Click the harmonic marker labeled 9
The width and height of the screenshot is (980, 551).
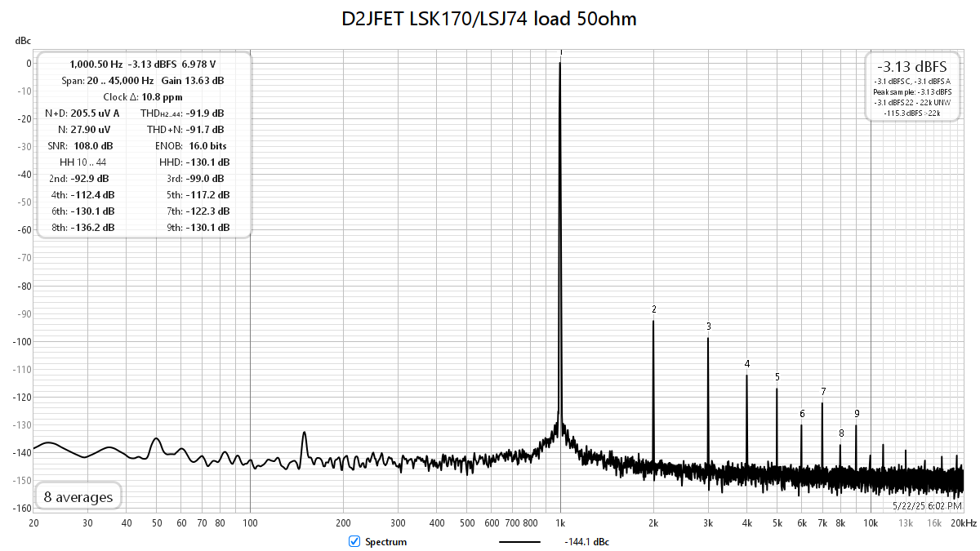[x=857, y=414]
